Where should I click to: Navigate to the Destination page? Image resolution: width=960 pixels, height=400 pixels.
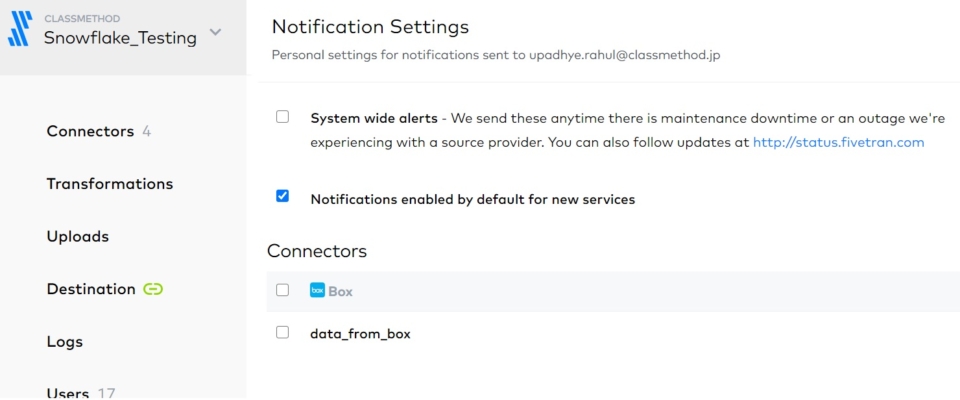click(x=91, y=289)
